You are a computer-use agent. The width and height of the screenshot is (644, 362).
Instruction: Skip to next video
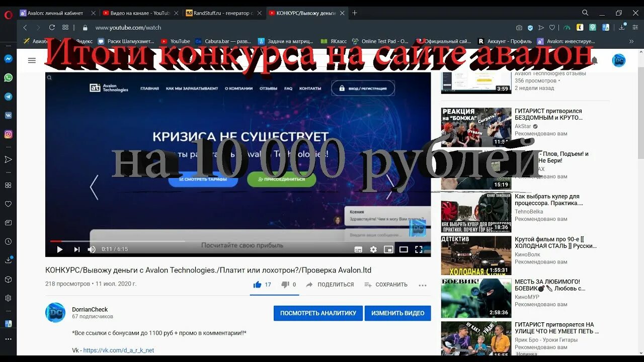point(76,249)
